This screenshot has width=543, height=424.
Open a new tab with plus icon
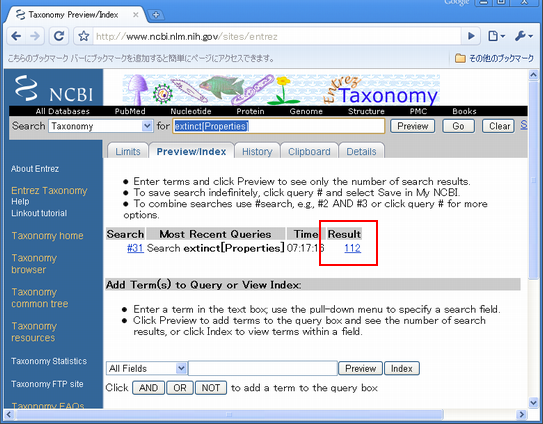(x=156, y=15)
